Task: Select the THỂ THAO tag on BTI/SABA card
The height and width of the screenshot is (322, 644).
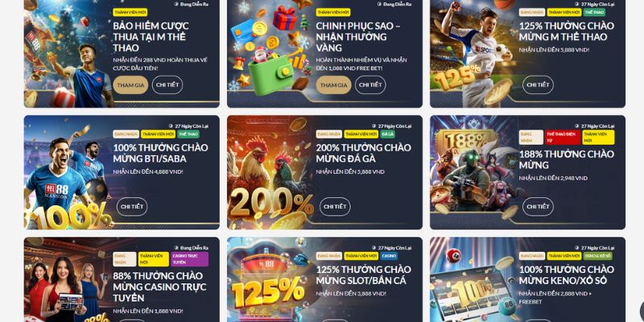Action: point(188,134)
